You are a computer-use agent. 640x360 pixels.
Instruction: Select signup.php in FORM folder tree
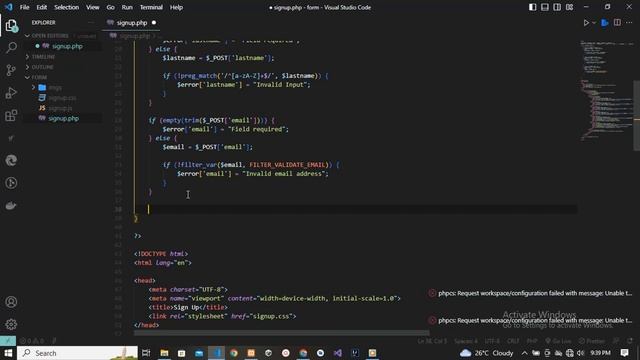63,118
